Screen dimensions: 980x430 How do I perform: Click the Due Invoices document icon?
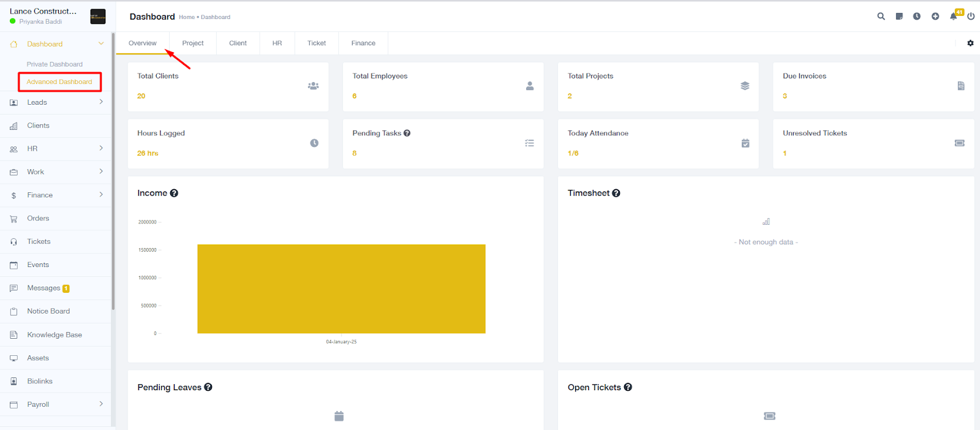point(961,86)
